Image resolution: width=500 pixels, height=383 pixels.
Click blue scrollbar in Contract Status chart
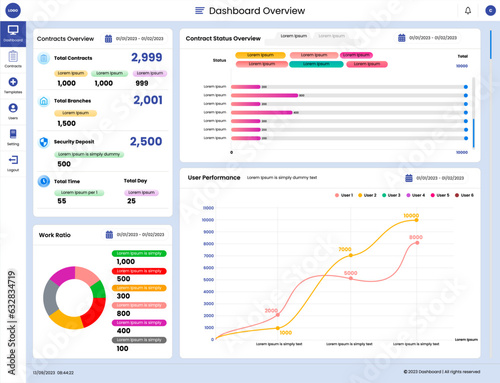[473, 133]
